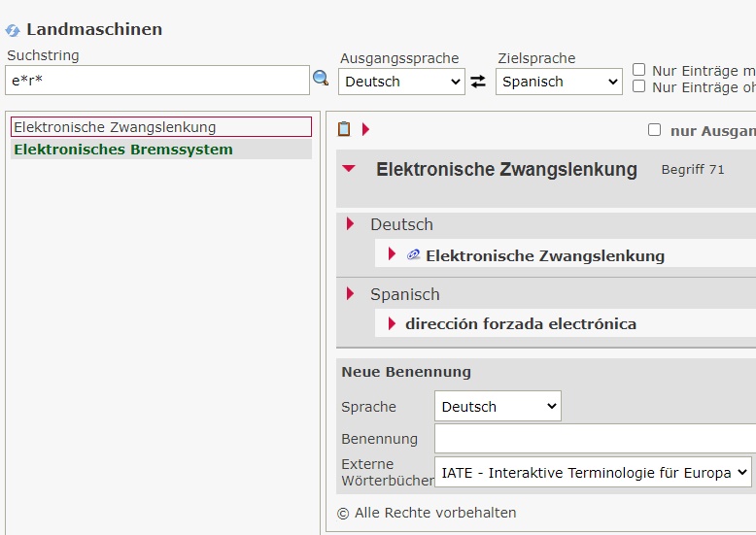Open the Ausgangssprache dropdown
756x535 pixels.
click(401, 82)
